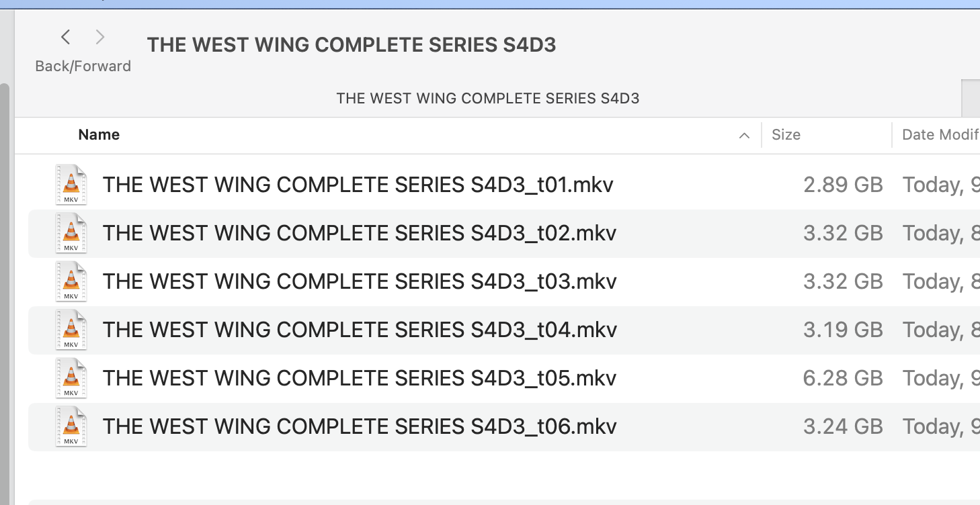This screenshot has width=980, height=505.
Task: Select the THE WEST WING COMPLETE SERIES S4D3 tab
Action: [x=488, y=99]
